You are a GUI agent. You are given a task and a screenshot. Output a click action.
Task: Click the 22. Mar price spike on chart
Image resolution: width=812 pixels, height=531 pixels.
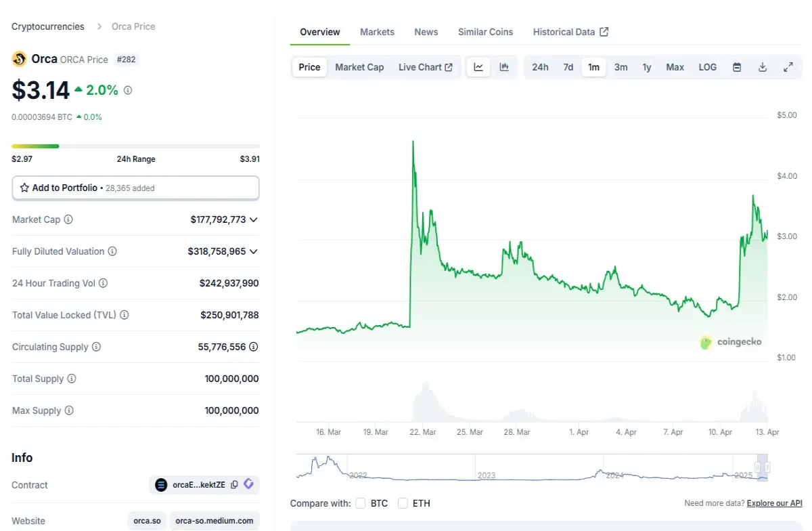413,142
